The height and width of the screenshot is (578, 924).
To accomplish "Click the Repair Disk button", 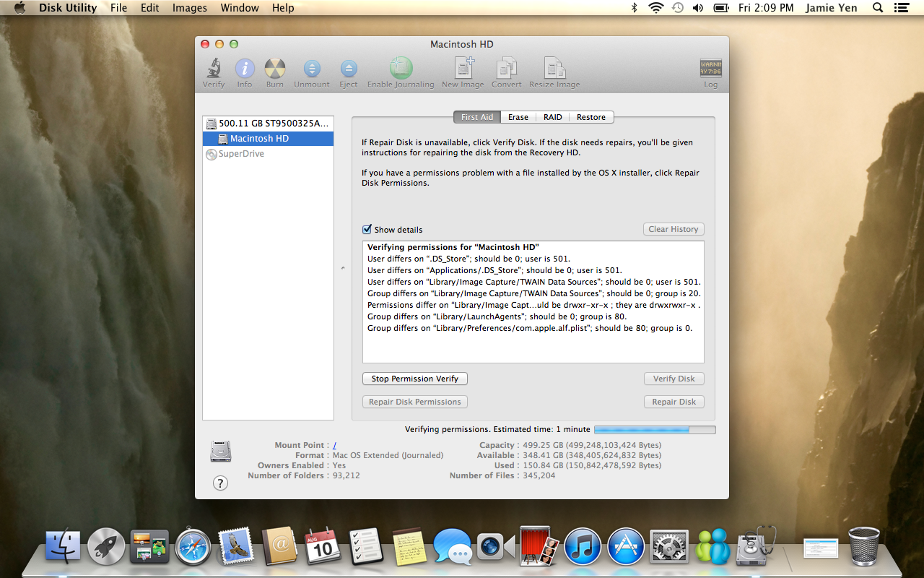I will (674, 402).
